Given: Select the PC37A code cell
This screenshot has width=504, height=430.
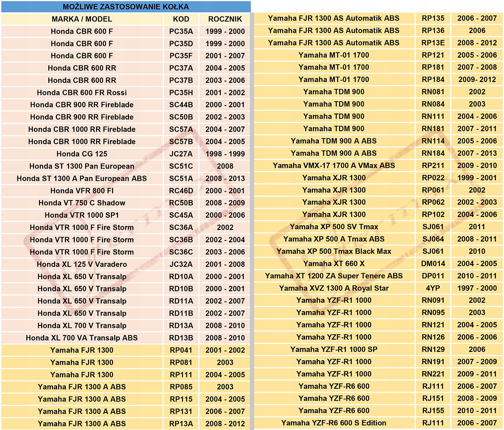Looking at the screenshot, I should pyautogui.click(x=181, y=68).
